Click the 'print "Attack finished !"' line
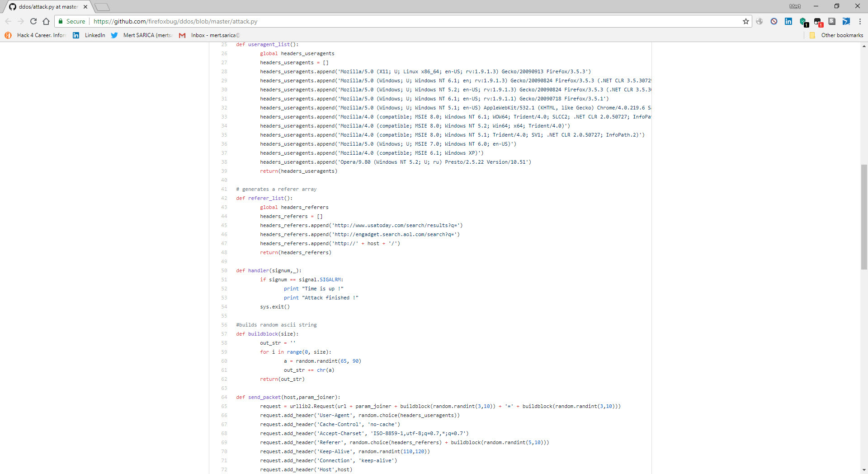Viewport: 868px width, 474px height. click(x=321, y=298)
